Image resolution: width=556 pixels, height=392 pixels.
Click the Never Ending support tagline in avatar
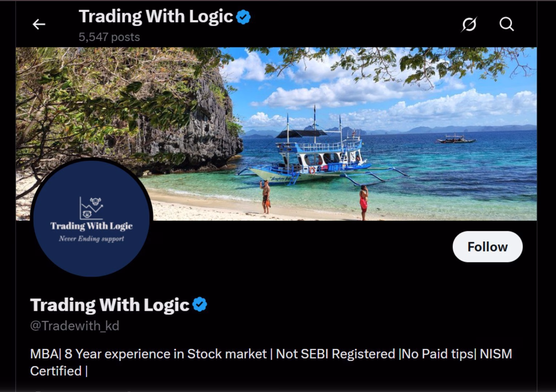pyautogui.click(x=91, y=239)
